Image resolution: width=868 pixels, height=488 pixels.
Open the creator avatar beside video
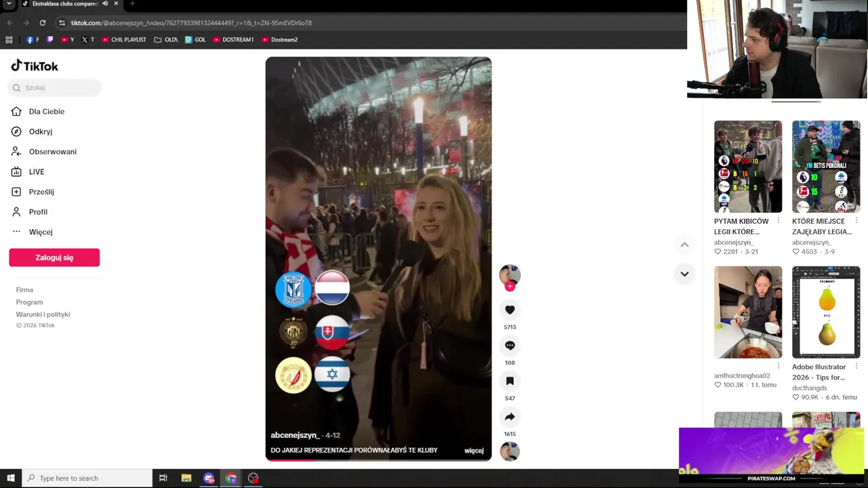(x=510, y=274)
